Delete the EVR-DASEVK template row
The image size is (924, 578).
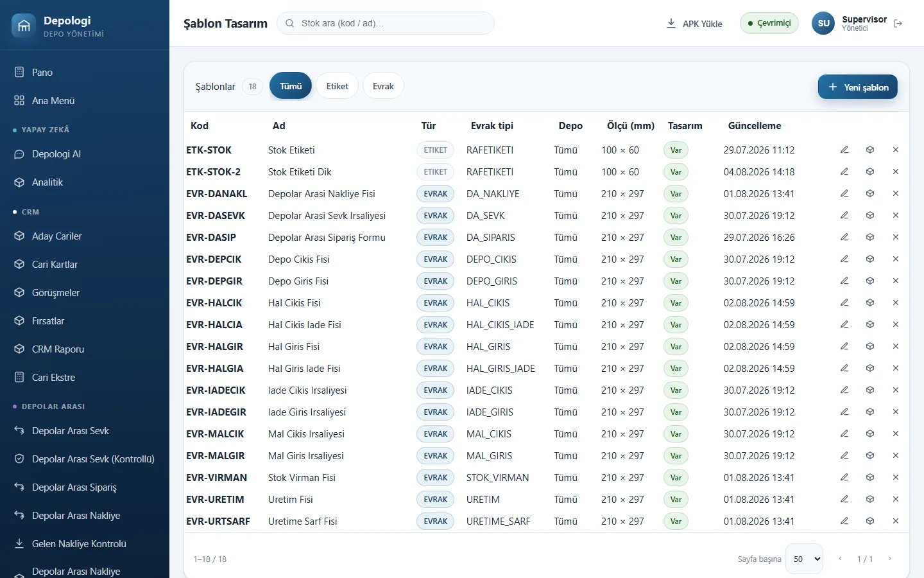pos(896,215)
